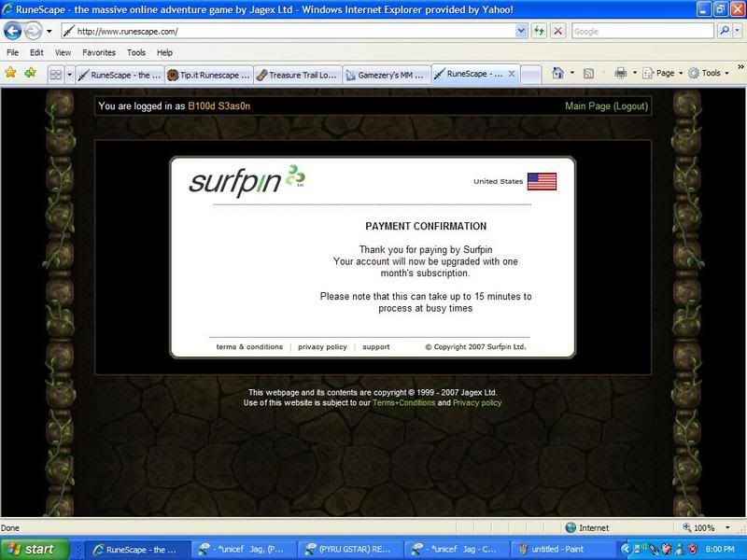Click the RSS Feeds icon
747x560 pixels.
pos(589,73)
